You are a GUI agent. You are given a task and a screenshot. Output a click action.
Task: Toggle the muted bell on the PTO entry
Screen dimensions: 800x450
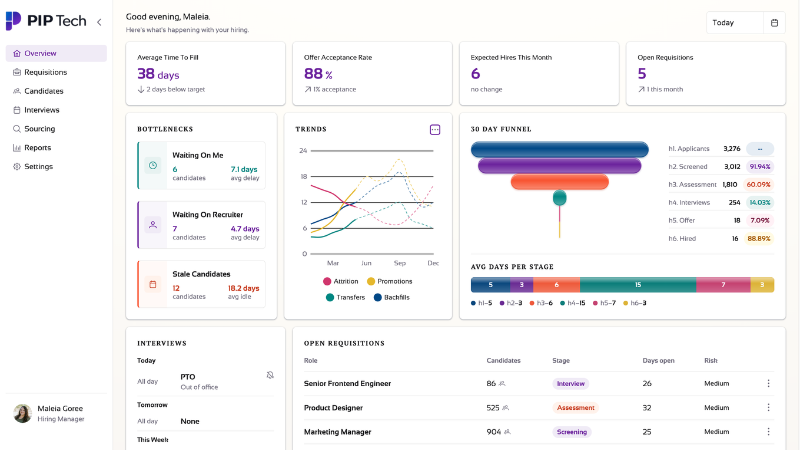(x=270, y=376)
